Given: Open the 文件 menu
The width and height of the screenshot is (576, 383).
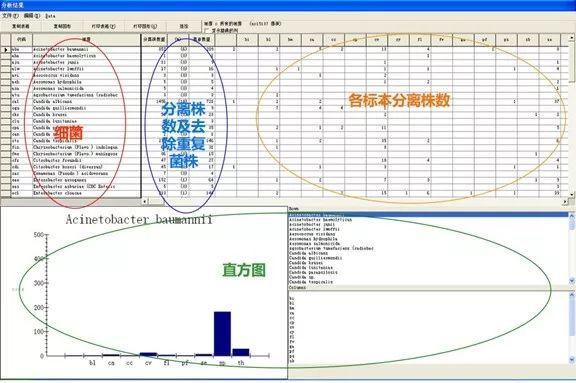Looking at the screenshot, I should [10, 16].
